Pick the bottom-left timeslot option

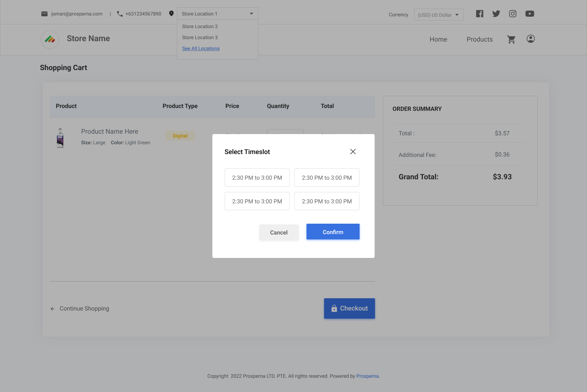[257, 201]
